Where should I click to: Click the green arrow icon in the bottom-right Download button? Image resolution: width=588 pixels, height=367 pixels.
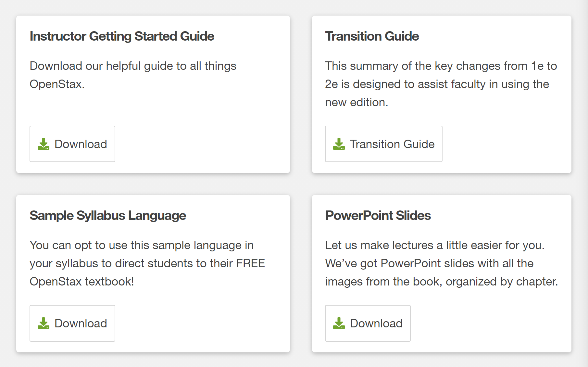point(340,323)
